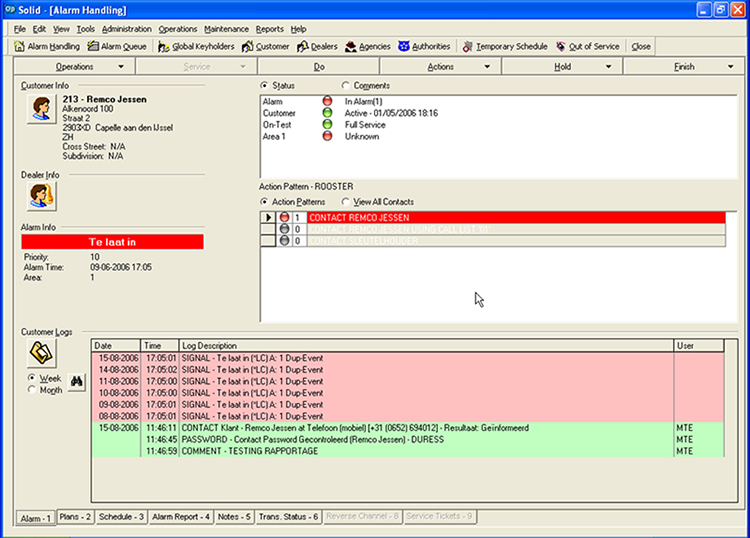Click the Customer Logs notebook icon
This screenshot has height=538, width=750.
(x=40, y=354)
